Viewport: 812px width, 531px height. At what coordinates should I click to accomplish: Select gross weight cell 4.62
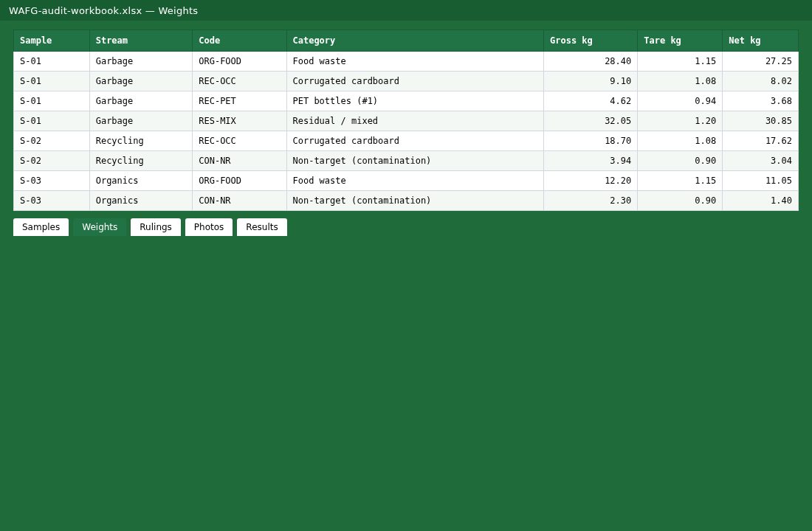591,101
